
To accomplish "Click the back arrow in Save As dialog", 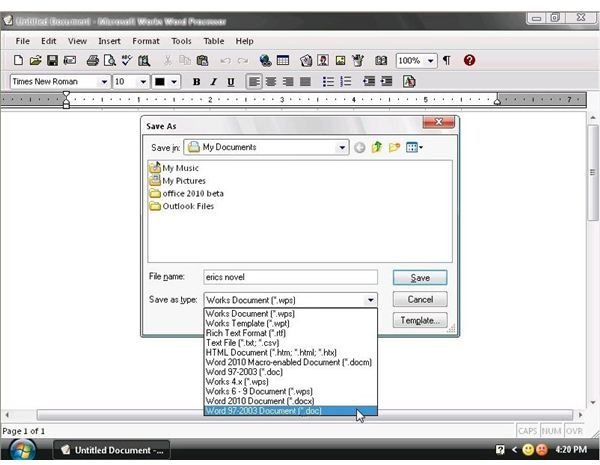I will coord(359,148).
